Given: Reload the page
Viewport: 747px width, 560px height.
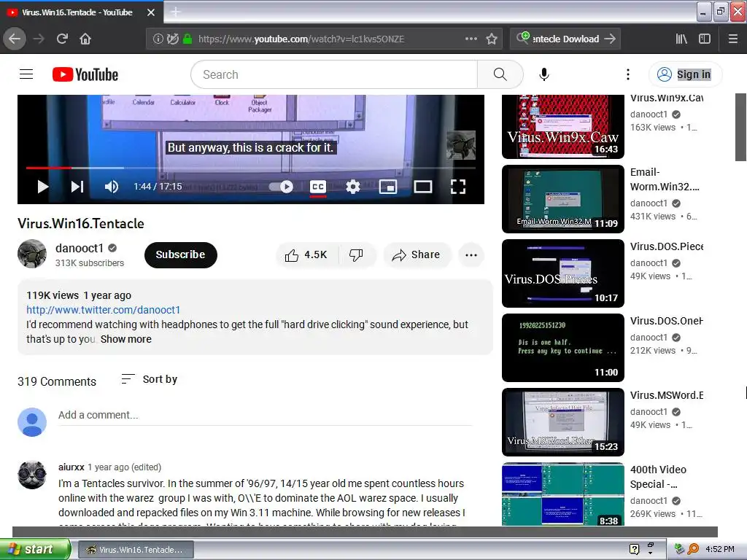Looking at the screenshot, I should (x=62, y=39).
